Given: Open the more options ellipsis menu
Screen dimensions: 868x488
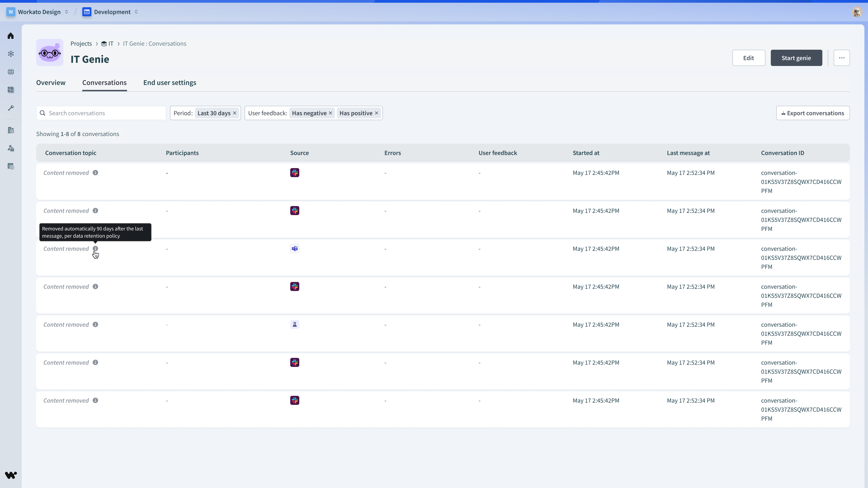Looking at the screenshot, I should coord(841,58).
